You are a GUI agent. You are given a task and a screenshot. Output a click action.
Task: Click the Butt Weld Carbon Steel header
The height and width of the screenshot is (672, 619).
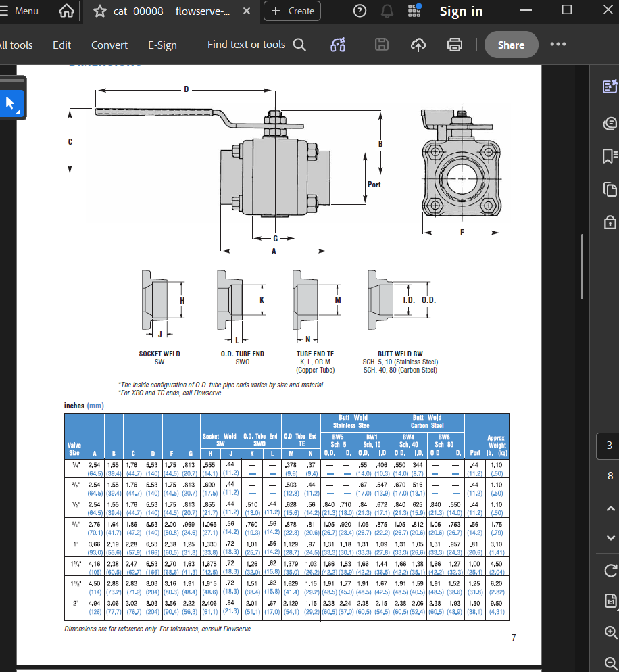[427, 421]
